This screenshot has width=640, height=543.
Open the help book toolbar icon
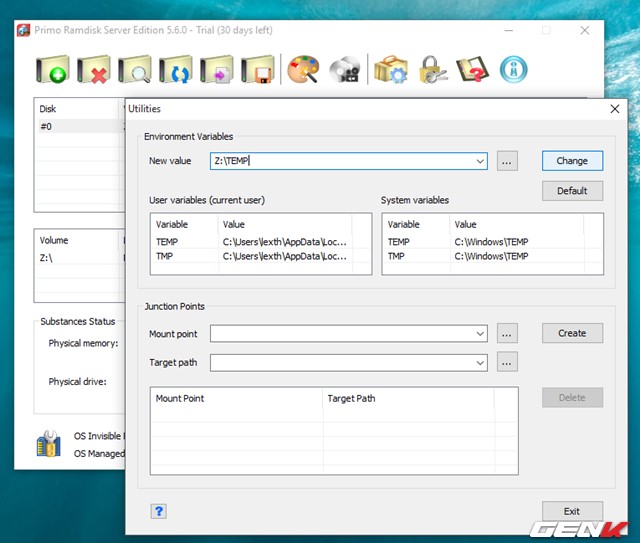472,69
